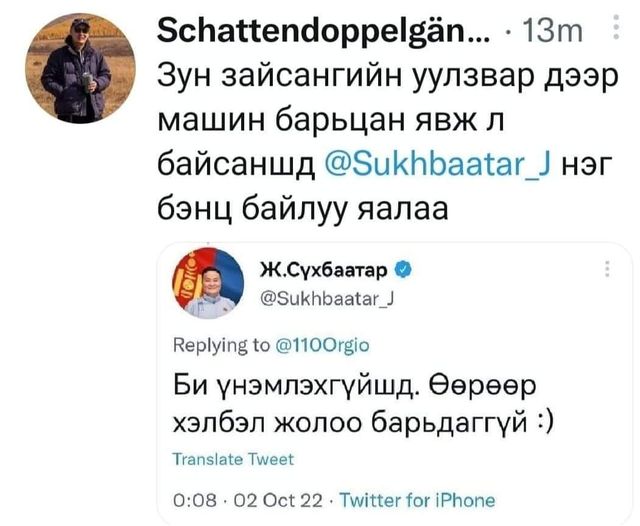Click the 13m tweet timestamp
The image size is (640, 526).
point(553,31)
